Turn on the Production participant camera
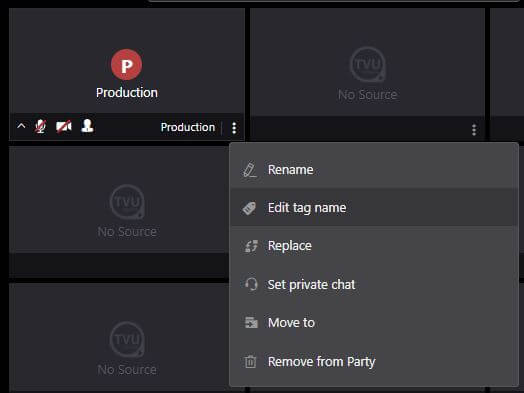 click(x=63, y=127)
